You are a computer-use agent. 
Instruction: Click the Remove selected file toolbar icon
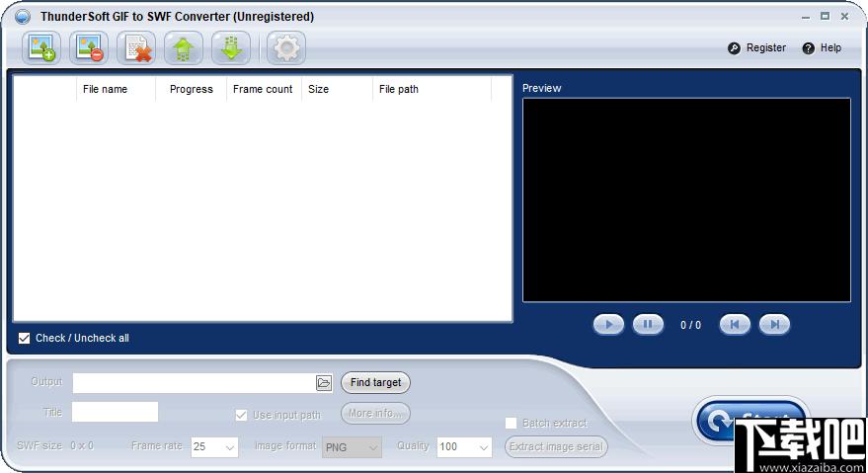tap(89, 48)
